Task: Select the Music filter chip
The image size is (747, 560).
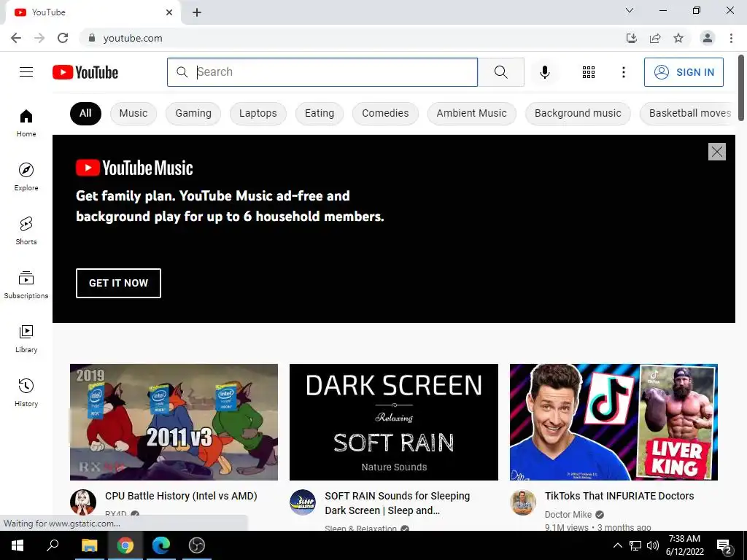Action: [x=133, y=113]
